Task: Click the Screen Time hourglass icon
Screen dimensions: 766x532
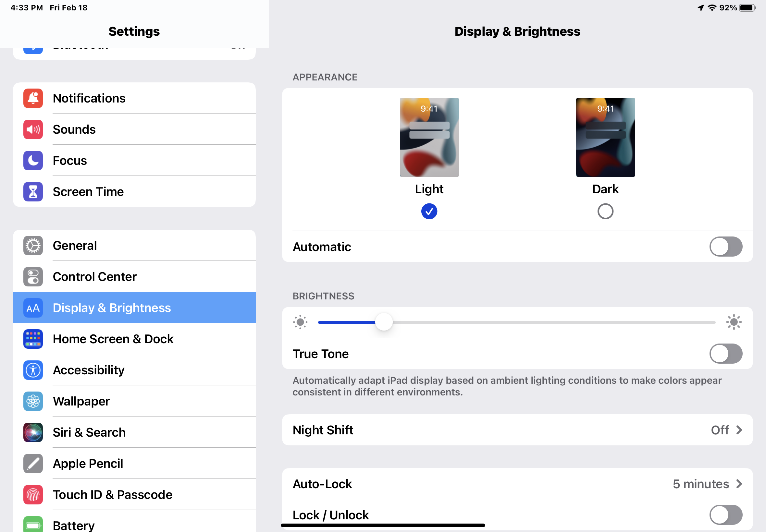Action: (33, 192)
